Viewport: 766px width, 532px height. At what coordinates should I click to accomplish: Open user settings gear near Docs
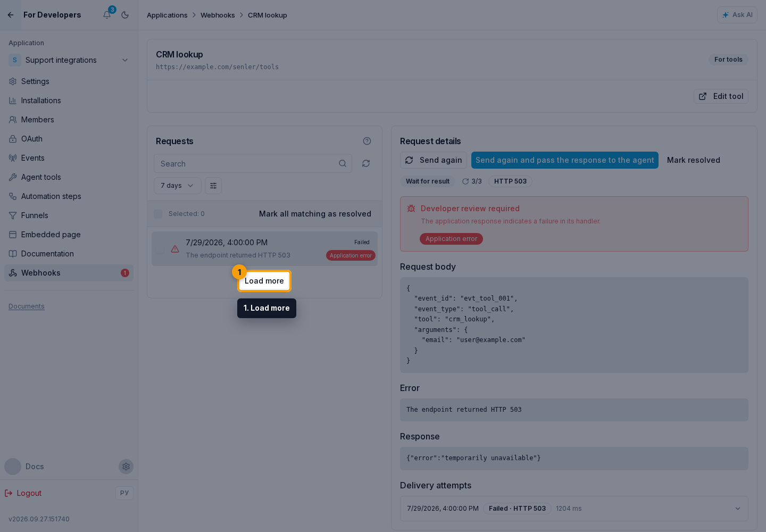[126, 467]
